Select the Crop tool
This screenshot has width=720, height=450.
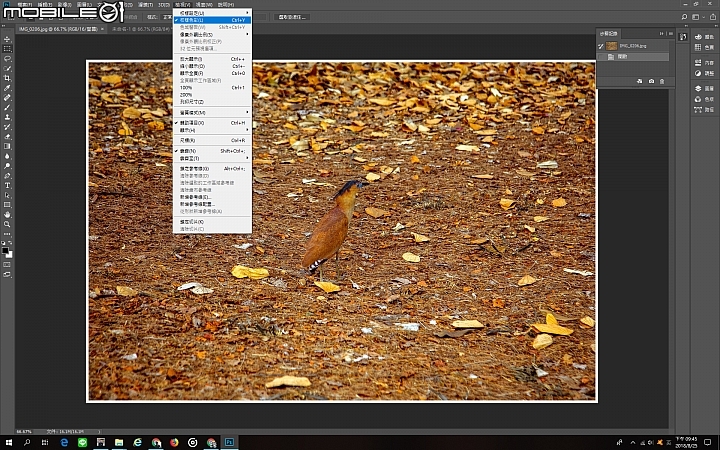tap(7, 78)
